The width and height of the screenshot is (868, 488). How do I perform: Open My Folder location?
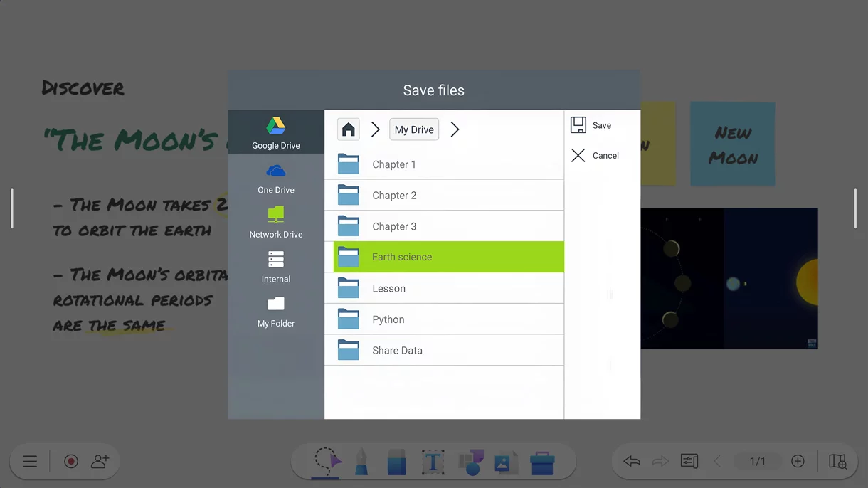(275, 311)
